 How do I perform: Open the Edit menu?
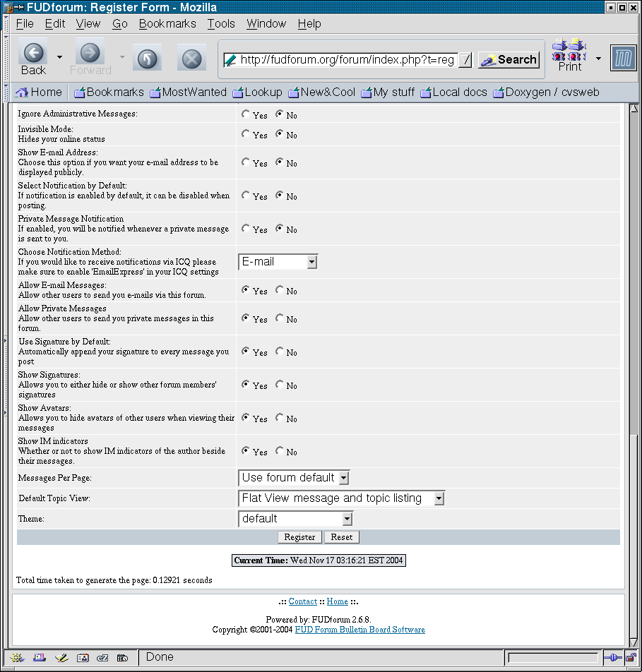click(55, 24)
